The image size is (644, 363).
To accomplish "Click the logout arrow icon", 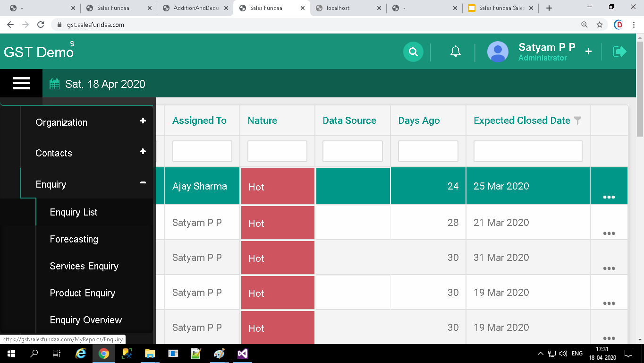I will point(619,52).
